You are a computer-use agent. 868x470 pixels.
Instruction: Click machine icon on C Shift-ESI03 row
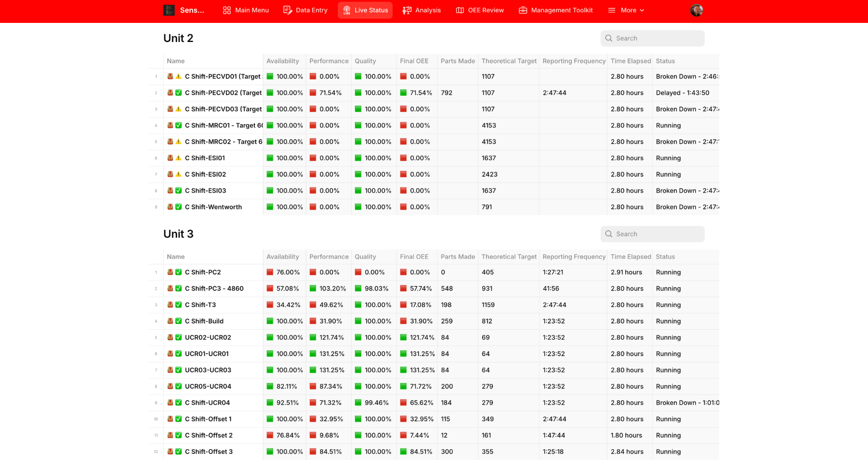click(x=170, y=190)
